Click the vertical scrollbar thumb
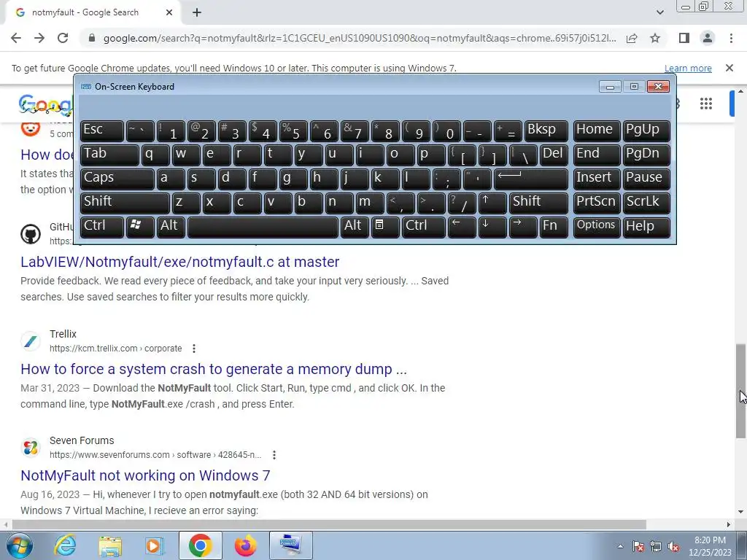 [740, 391]
